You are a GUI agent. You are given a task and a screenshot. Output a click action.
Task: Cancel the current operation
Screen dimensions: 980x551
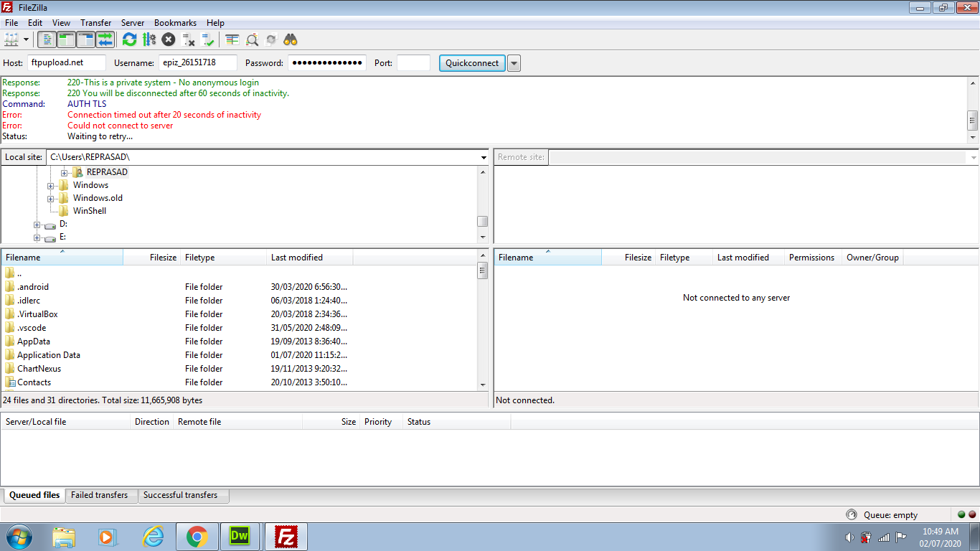[x=169, y=39]
